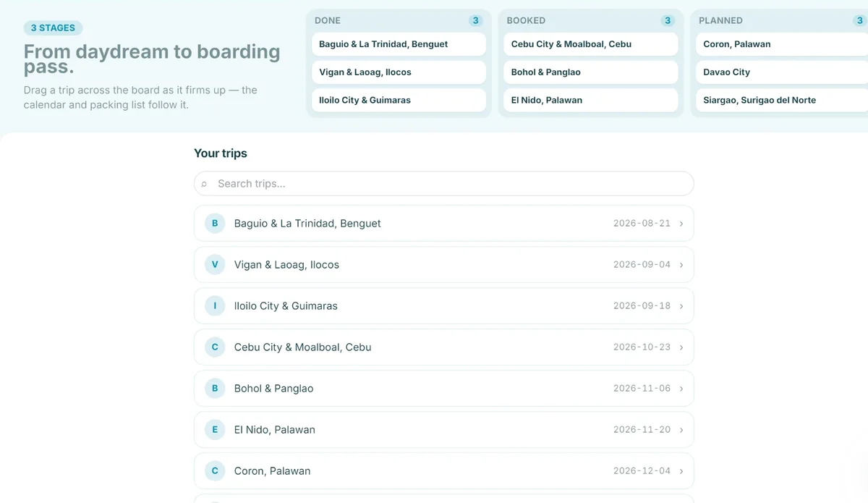Click the date 2026-11-20
Viewport: 868px width, 503px height.
[642, 430]
